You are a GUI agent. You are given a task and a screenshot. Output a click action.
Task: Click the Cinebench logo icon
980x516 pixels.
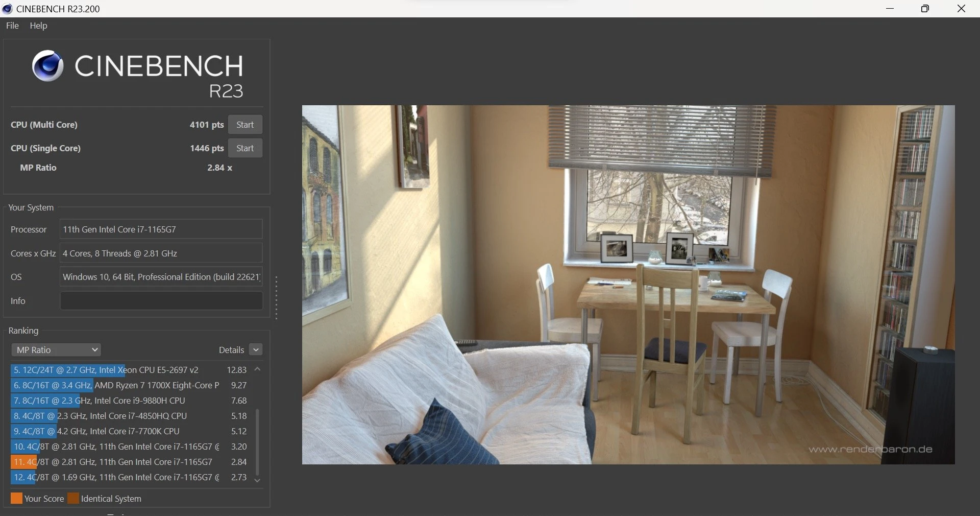pos(48,66)
